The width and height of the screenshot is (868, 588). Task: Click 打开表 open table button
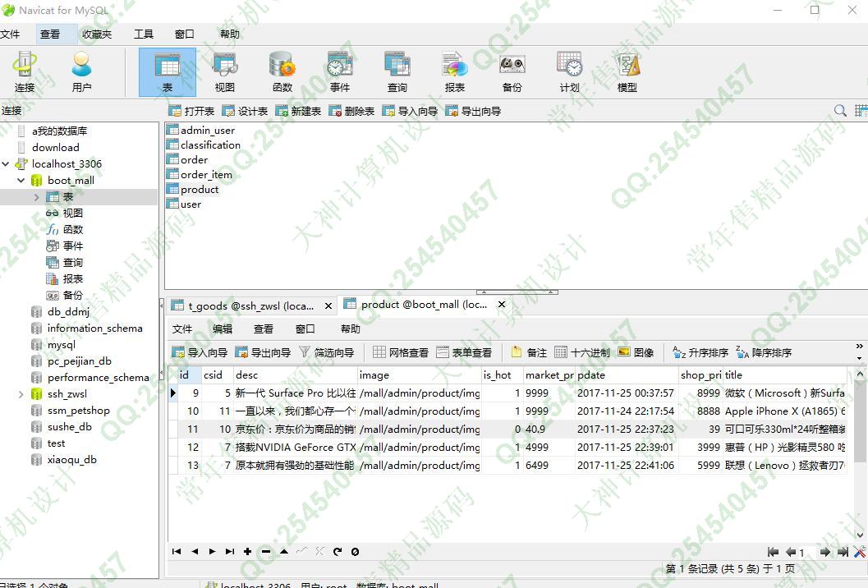[191, 112]
